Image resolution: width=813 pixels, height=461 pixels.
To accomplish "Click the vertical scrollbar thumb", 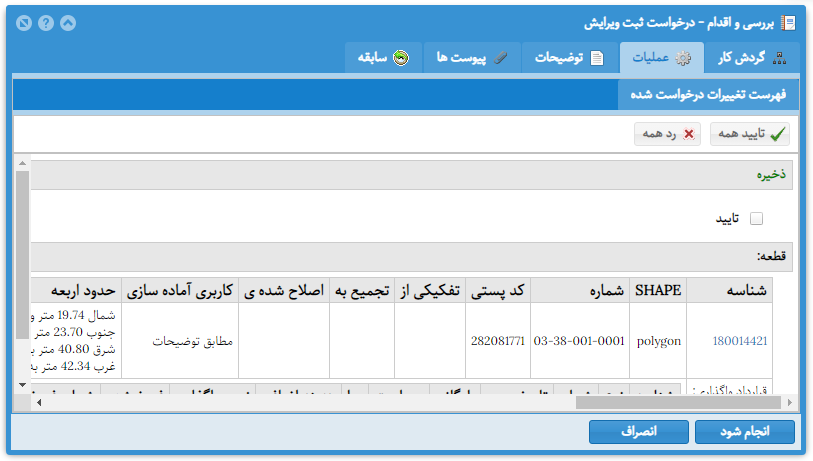I will point(22,255).
